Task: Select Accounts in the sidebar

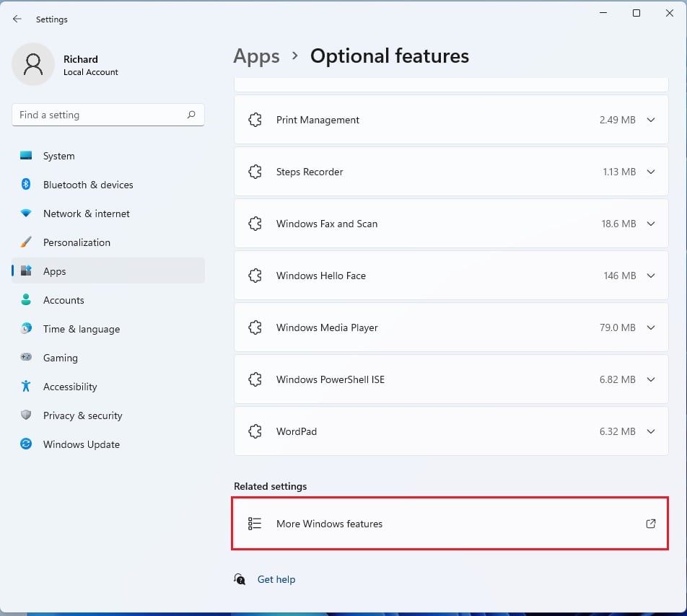Action: (108, 300)
